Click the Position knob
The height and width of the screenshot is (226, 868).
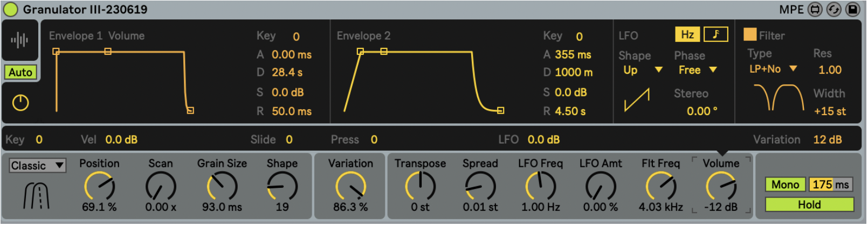click(99, 187)
